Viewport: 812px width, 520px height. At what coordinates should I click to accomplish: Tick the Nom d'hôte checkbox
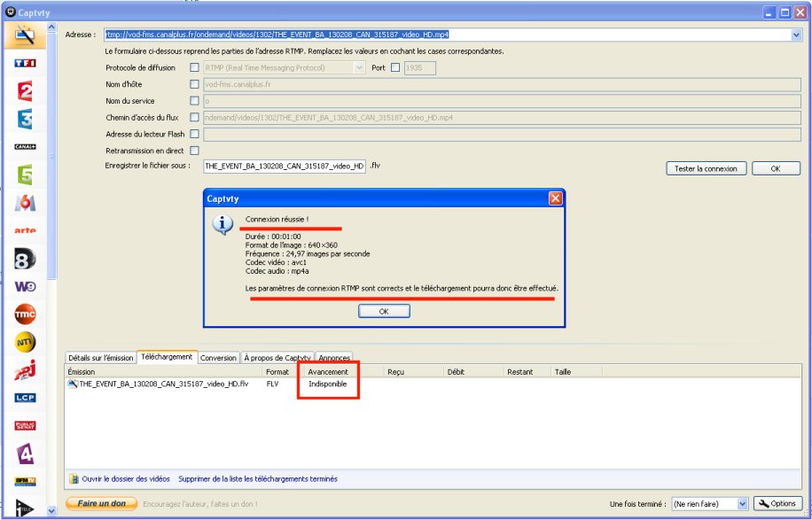click(195, 84)
